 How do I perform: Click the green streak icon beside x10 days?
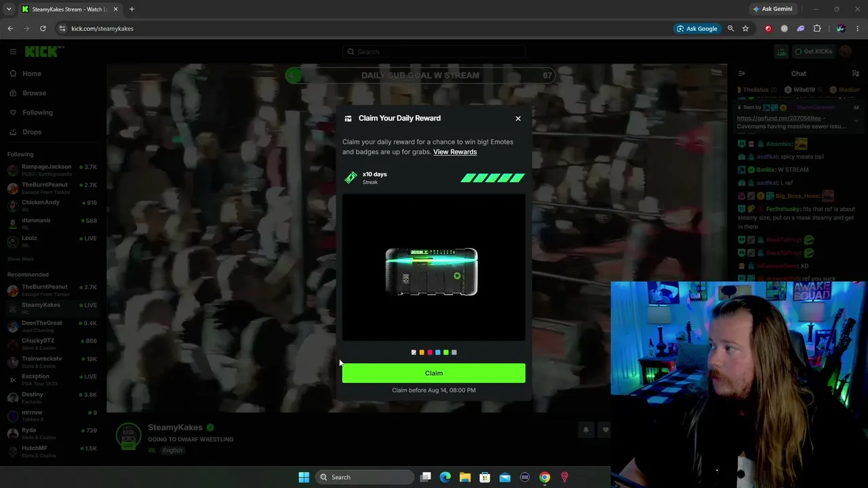351,178
